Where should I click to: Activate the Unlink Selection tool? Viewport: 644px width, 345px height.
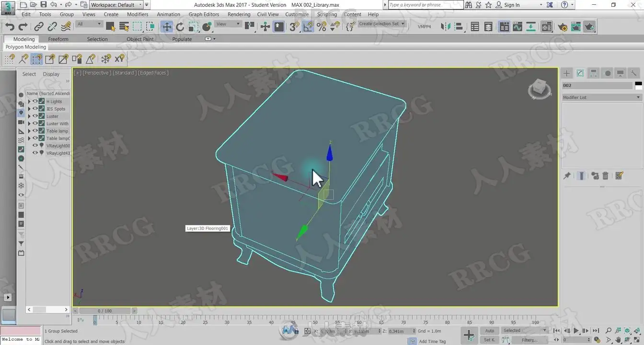(52, 27)
